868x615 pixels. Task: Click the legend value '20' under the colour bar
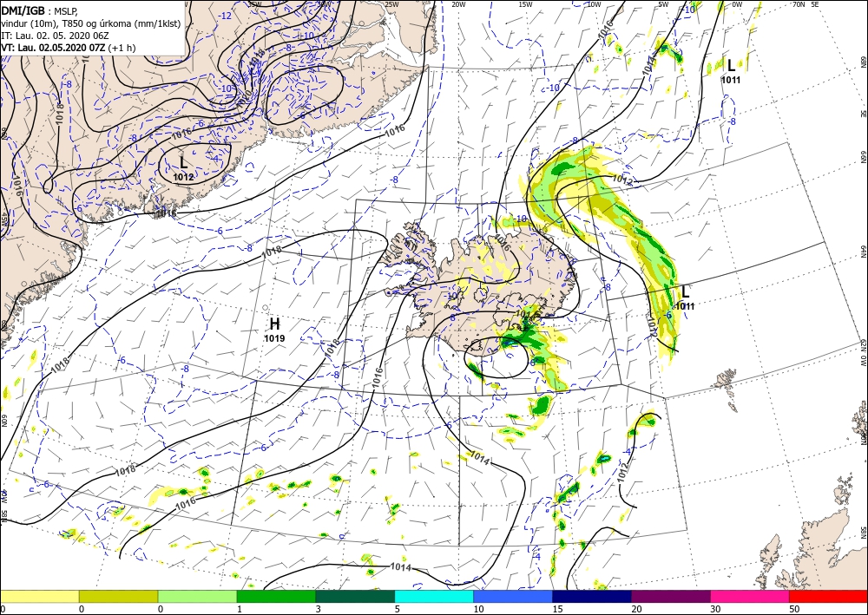point(636,610)
